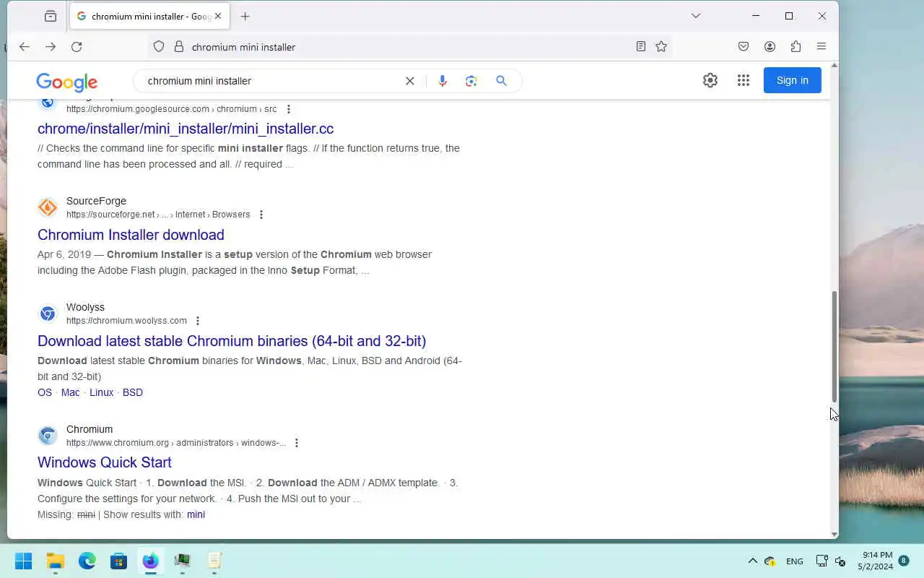Open mini_installer.cc source result
This screenshot has height=578, width=924.
coord(186,129)
